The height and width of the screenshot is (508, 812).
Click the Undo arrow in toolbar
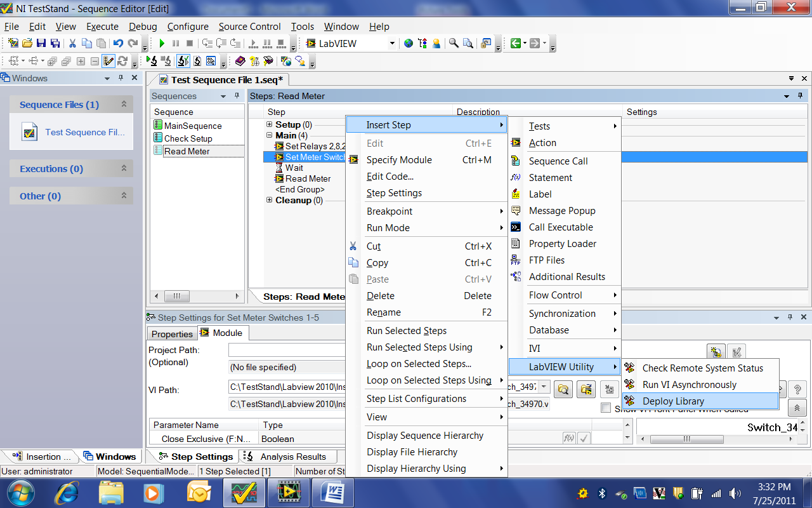pos(118,43)
